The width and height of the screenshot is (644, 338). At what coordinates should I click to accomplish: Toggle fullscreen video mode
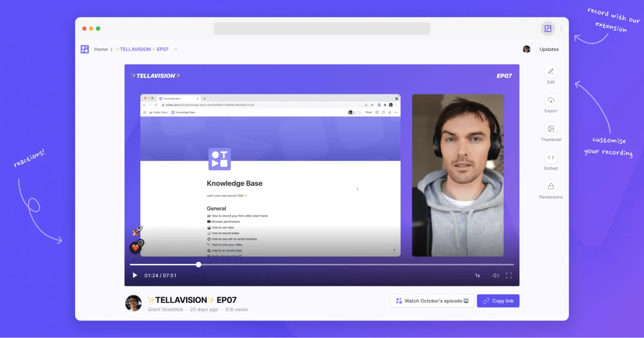[x=509, y=276]
